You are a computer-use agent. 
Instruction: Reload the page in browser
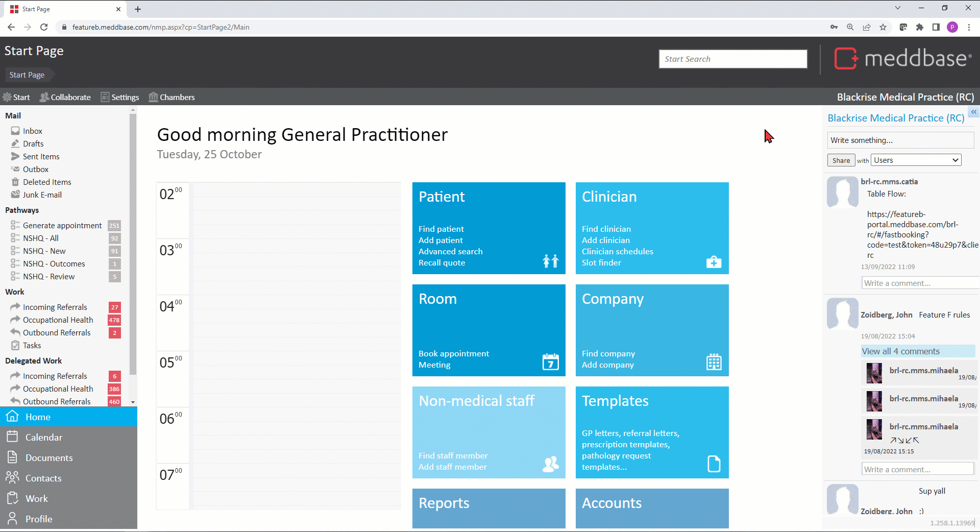coord(44,27)
